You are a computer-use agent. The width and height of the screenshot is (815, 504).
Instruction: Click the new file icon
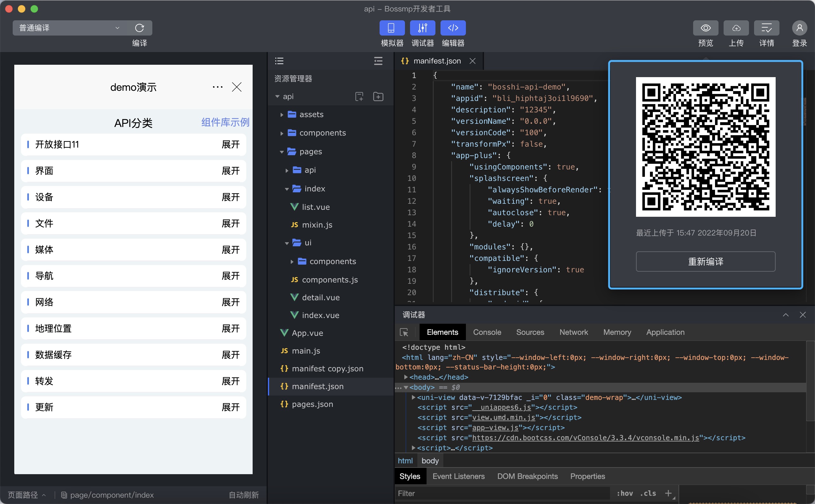point(359,96)
